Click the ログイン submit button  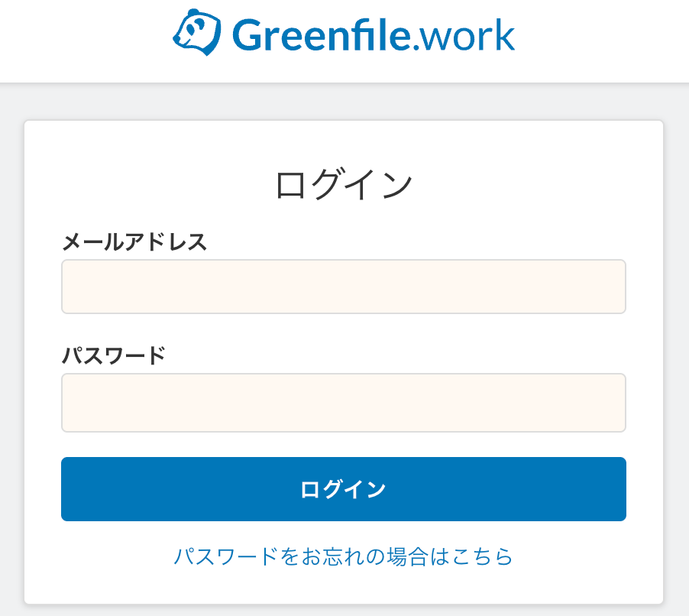344,489
